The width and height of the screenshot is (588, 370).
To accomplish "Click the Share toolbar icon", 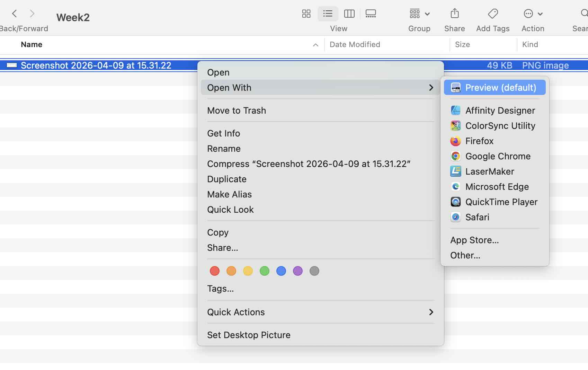I will 454,14.
